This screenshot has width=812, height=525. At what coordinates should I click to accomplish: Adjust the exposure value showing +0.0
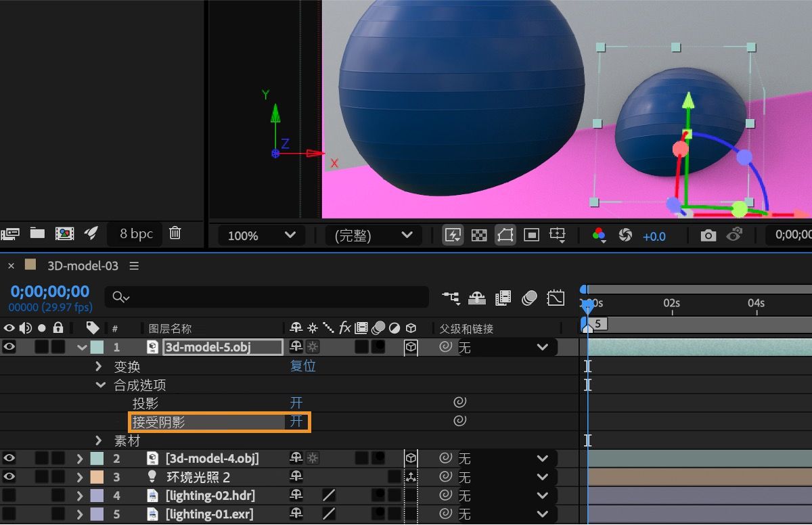point(654,235)
